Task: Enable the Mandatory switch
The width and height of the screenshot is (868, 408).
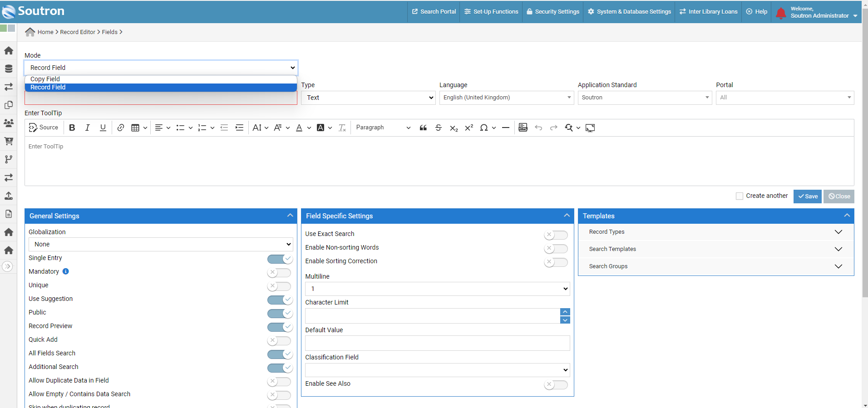Action: point(279,273)
